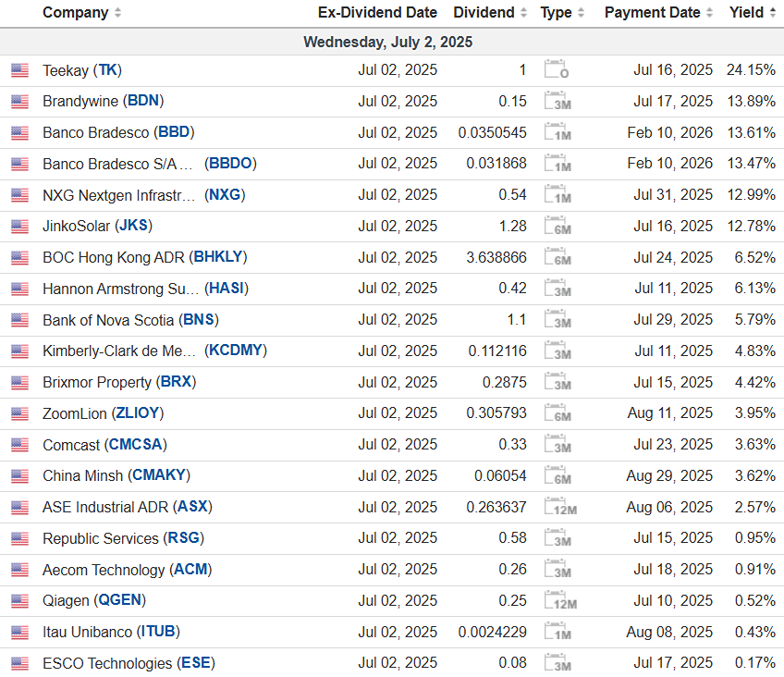Click the flag icon next to Comcast
This screenshot has height=677, width=784.
19,445
